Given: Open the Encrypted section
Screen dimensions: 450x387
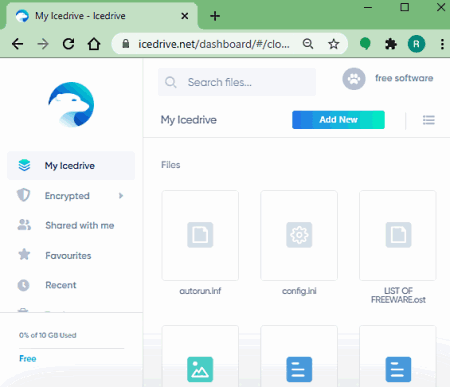Looking at the screenshot, I should coord(67,196).
